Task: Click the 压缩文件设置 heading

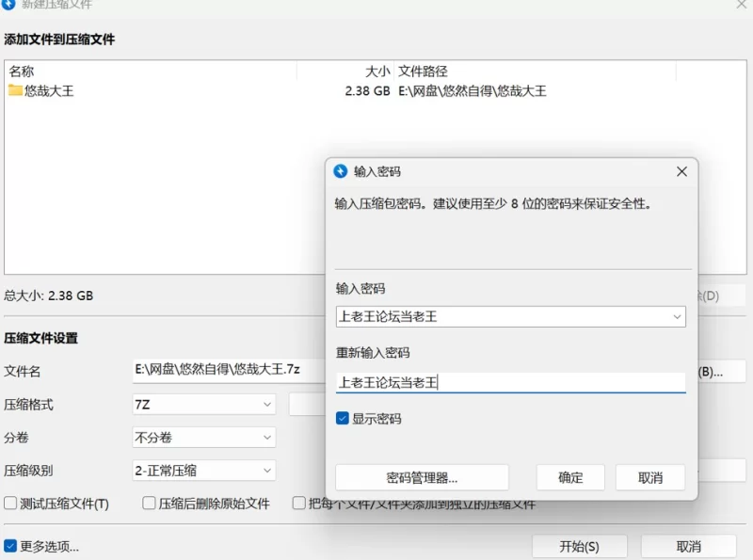Action: pos(40,338)
